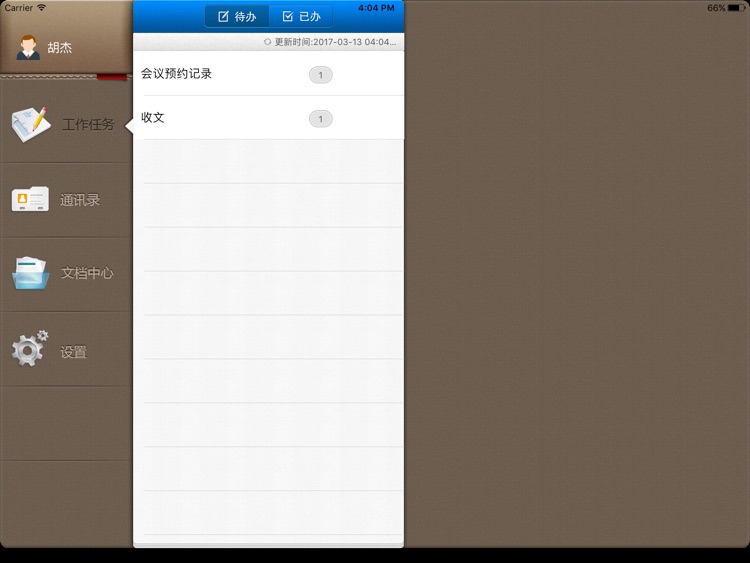Tap the 4:04 PM clock
Image resolution: width=750 pixels, height=563 pixels.
[376, 8]
